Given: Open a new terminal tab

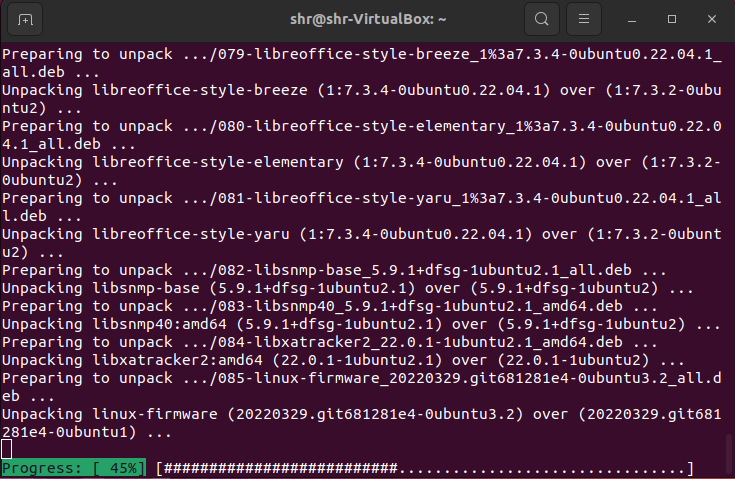Looking at the screenshot, I should (25, 19).
